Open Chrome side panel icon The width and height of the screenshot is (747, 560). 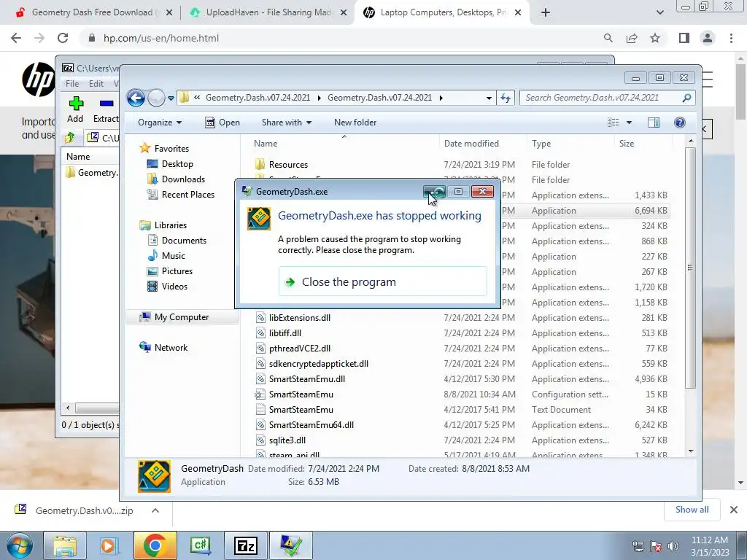click(x=684, y=38)
